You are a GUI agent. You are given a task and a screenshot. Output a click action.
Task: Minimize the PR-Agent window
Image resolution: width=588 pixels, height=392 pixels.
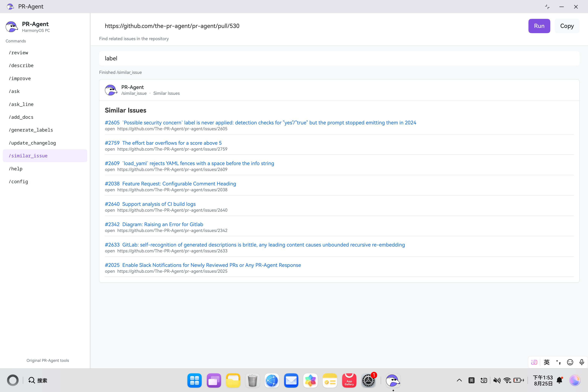pyautogui.click(x=561, y=7)
